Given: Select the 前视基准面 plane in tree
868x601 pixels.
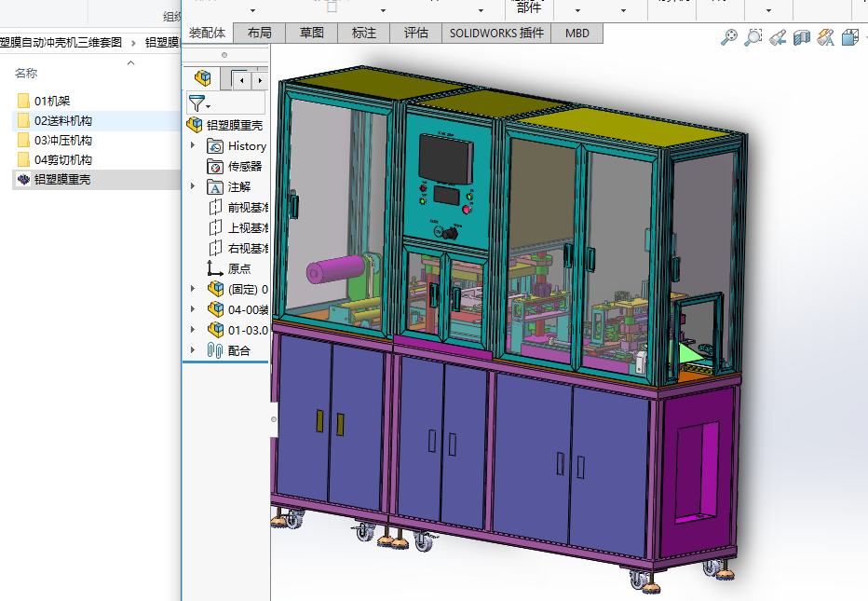Looking at the screenshot, I should coord(246,207).
